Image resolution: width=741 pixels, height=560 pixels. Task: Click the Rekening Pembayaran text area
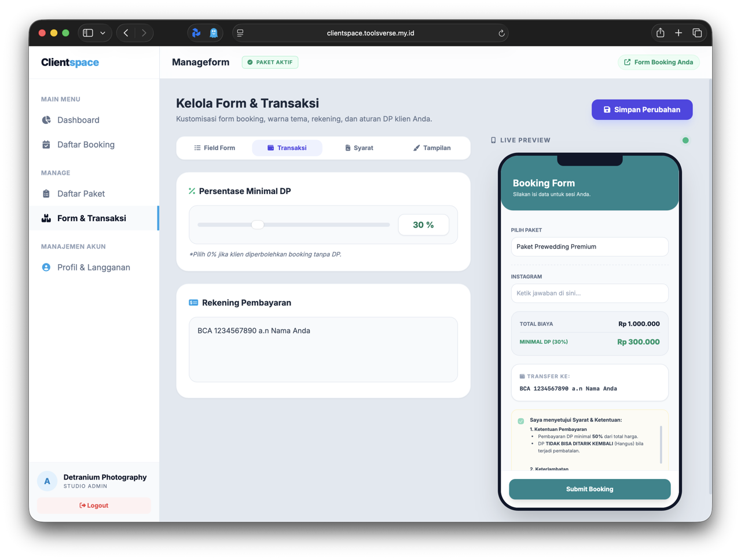(323, 349)
